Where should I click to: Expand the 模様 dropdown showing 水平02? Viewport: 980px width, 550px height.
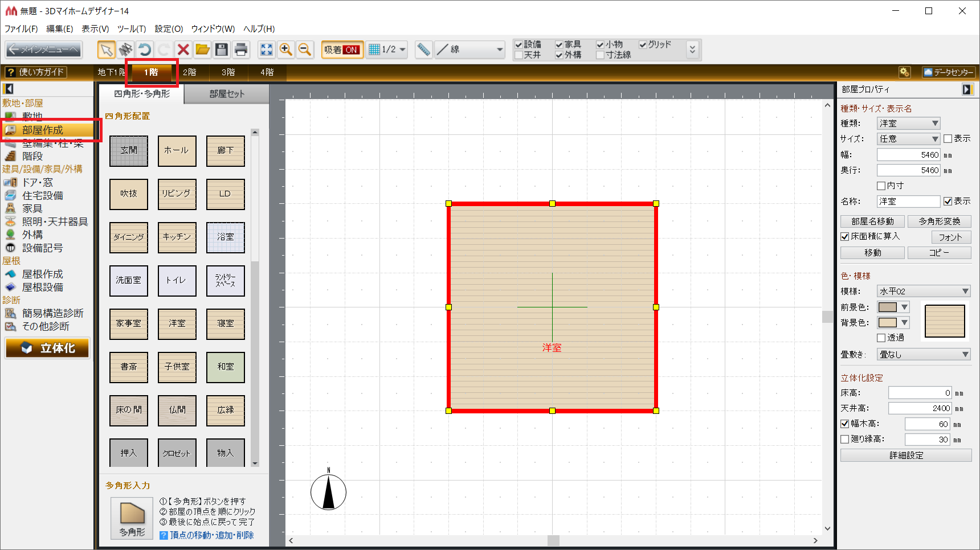pyautogui.click(x=923, y=291)
